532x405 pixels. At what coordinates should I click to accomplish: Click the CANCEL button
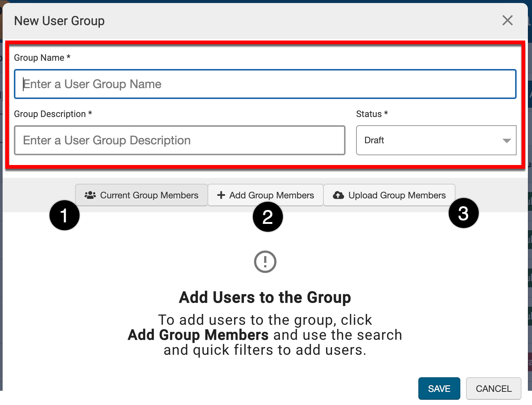(493, 388)
